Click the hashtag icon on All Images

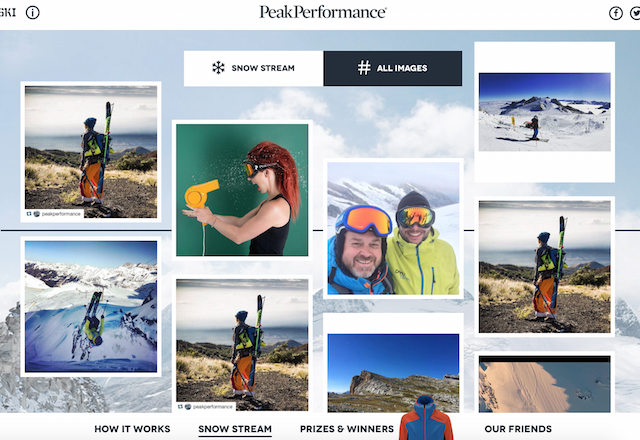(364, 68)
